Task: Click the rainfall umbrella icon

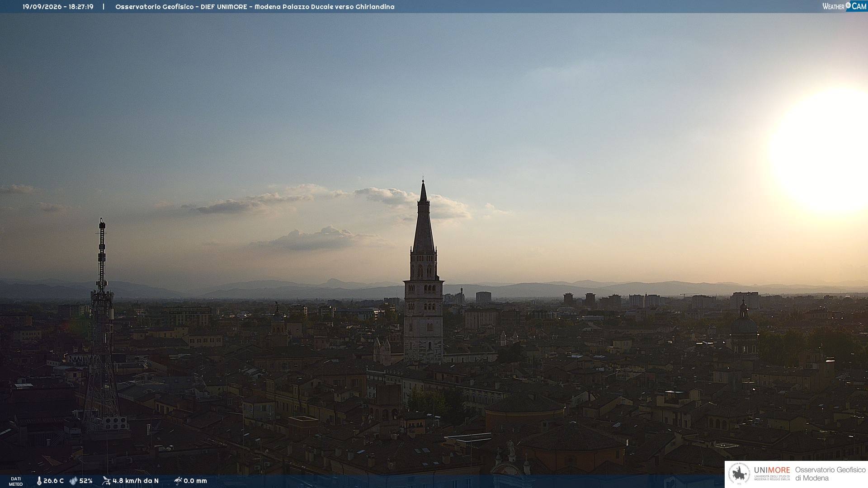Action: 178,481
